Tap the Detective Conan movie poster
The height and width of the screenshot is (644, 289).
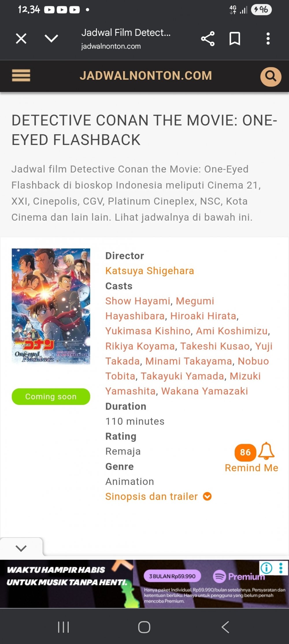51,306
